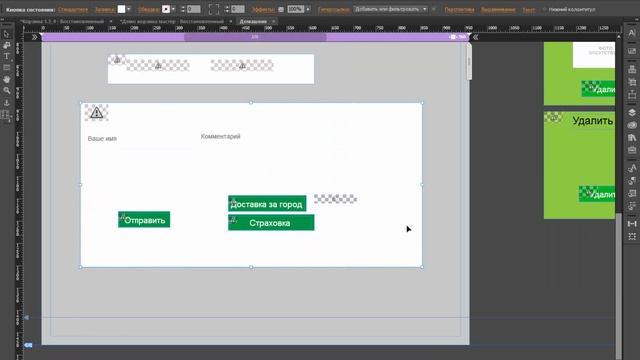
Task: Open the Stroke color dropdown arrow
Action: coord(173,9)
